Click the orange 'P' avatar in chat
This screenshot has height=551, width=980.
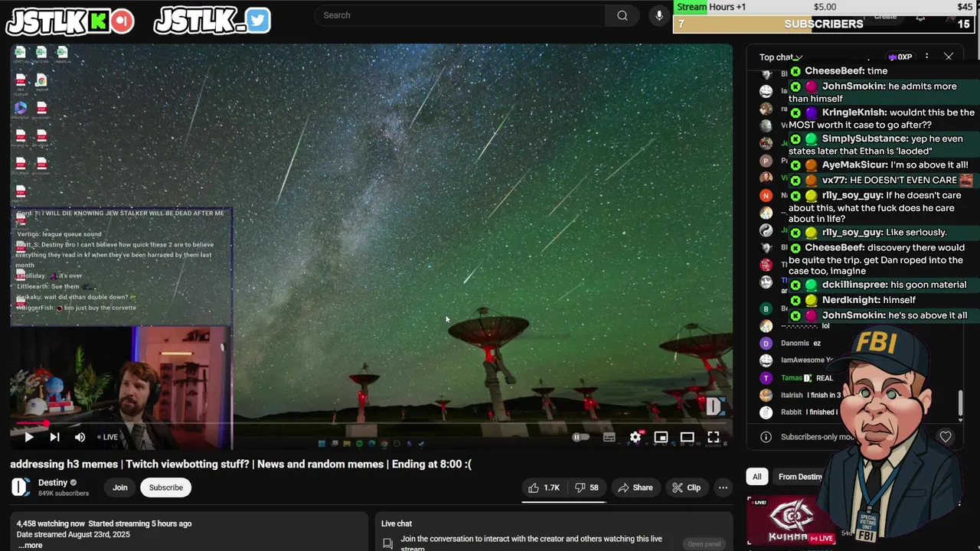(766, 161)
